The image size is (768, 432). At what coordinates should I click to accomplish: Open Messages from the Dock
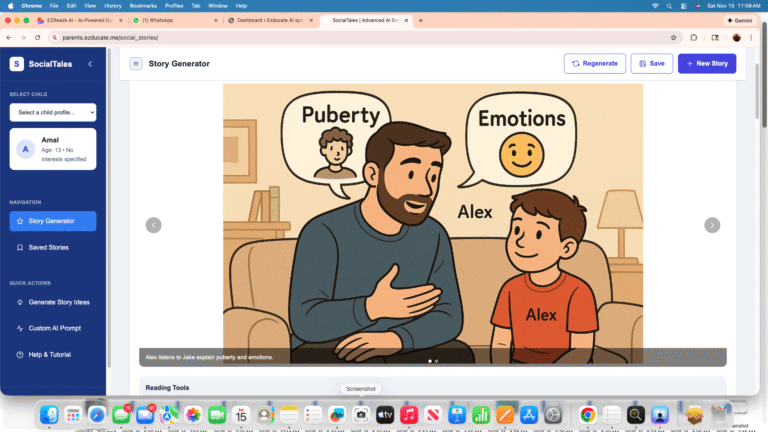tap(121, 415)
